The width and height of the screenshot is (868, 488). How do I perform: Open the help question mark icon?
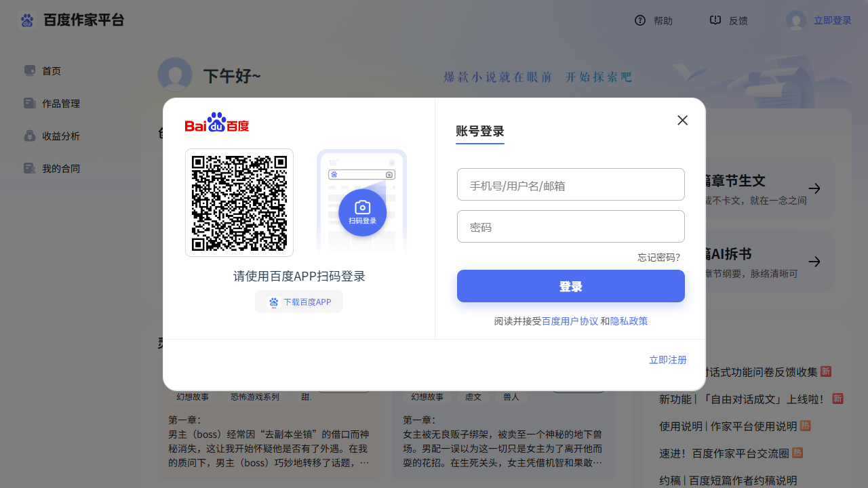(639, 20)
